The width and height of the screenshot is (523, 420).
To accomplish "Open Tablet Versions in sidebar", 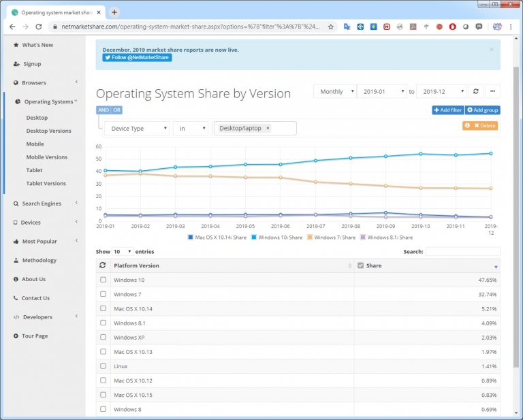I will point(46,183).
